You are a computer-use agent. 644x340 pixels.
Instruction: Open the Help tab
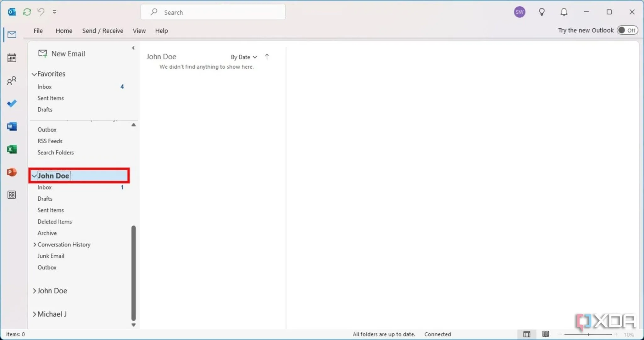click(161, 31)
